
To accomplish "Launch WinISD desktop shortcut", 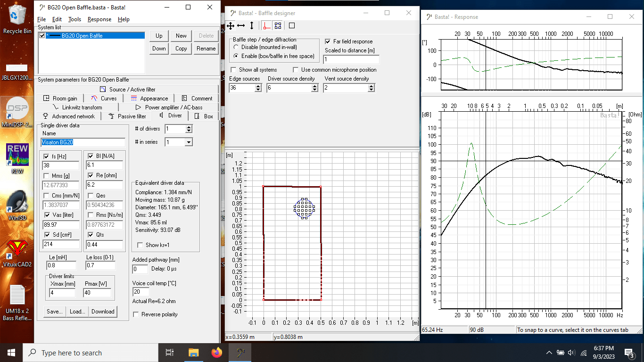I will pyautogui.click(x=17, y=205).
